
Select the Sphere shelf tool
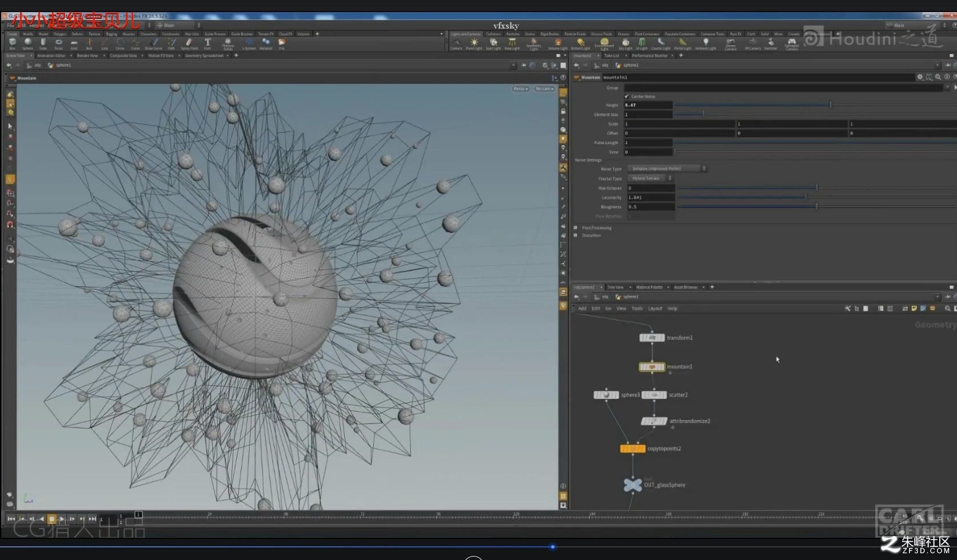point(27,44)
